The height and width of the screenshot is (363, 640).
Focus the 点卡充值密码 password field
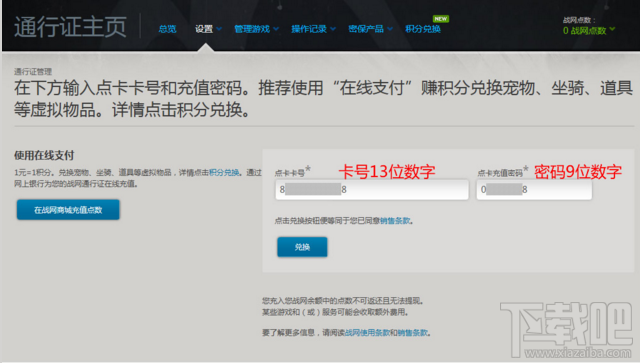coord(534,189)
